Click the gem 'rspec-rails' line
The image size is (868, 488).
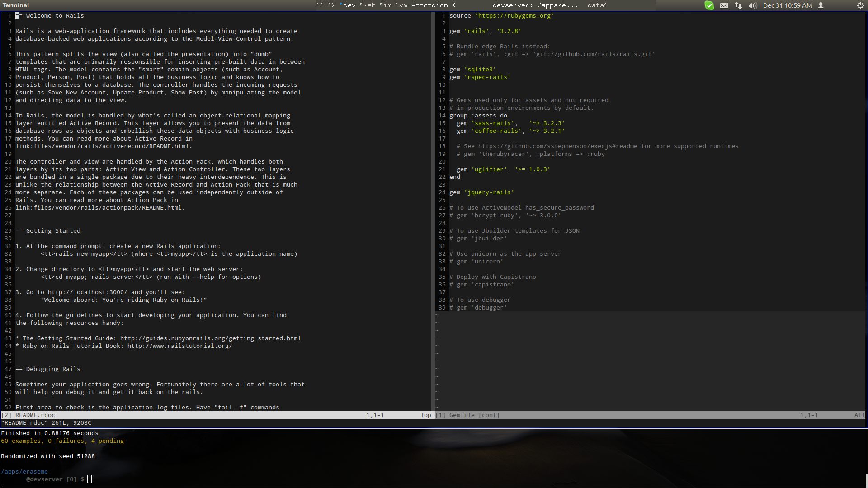480,77
